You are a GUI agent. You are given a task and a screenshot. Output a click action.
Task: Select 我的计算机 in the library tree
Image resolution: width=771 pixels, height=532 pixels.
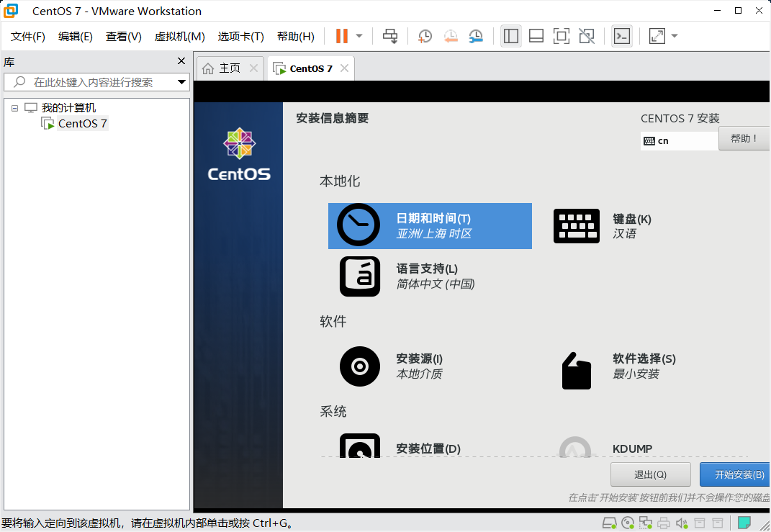[68, 108]
